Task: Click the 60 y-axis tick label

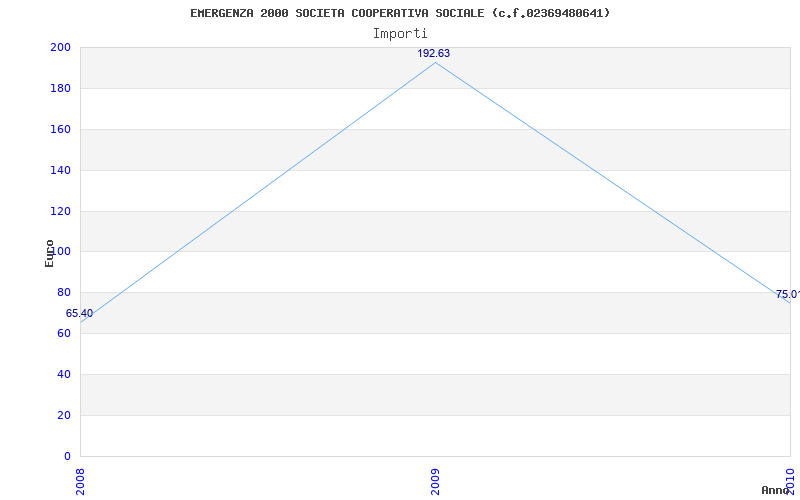Action: (x=64, y=333)
